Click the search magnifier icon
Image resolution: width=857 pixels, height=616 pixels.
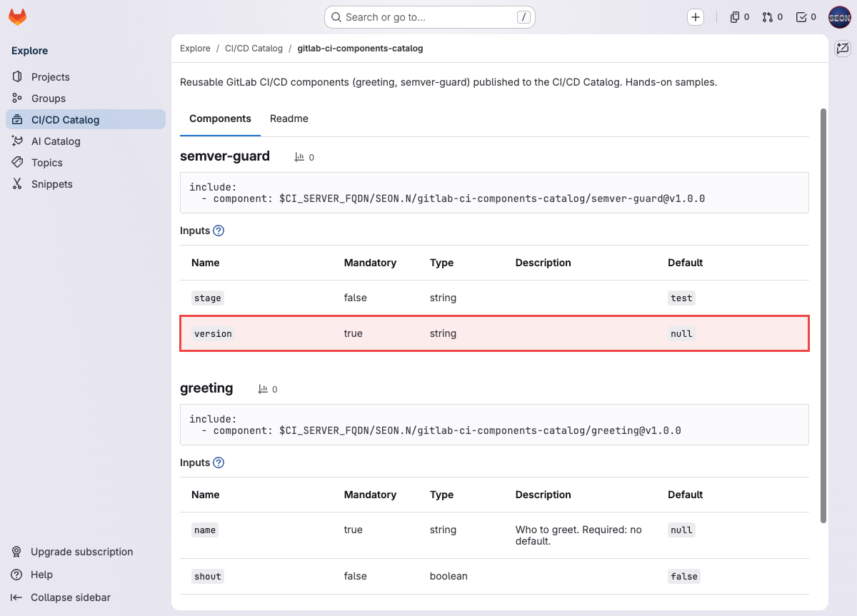pyautogui.click(x=336, y=17)
